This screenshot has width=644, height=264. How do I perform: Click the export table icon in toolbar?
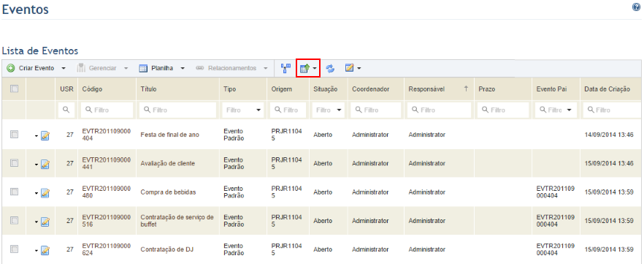[304, 68]
